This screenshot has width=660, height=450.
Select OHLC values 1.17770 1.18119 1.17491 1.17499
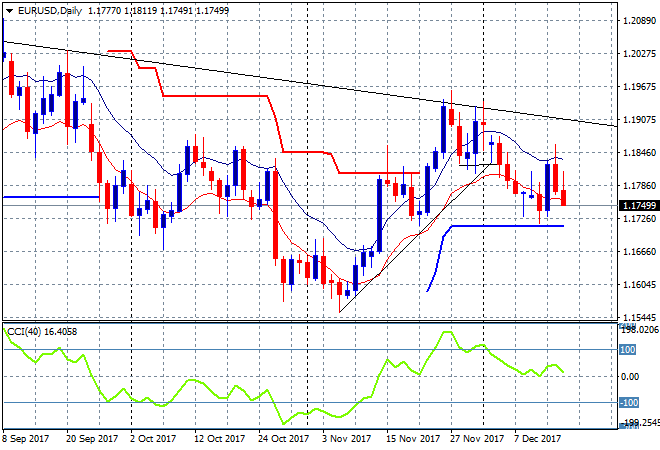158,11
